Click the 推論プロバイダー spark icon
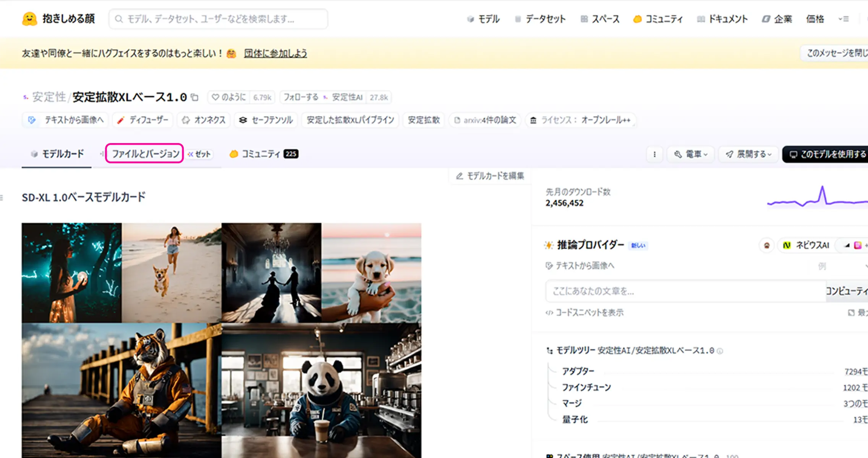Image resolution: width=868 pixels, height=458 pixels. (x=549, y=245)
